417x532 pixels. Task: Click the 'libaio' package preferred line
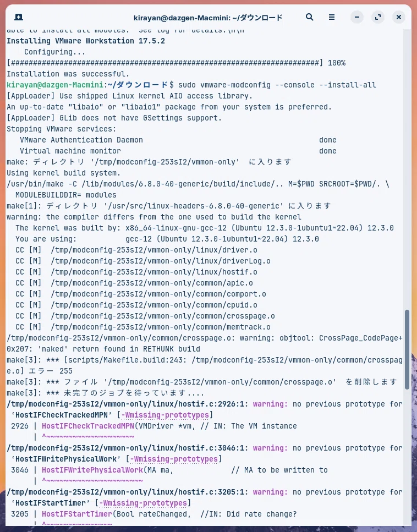click(x=169, y=107)
